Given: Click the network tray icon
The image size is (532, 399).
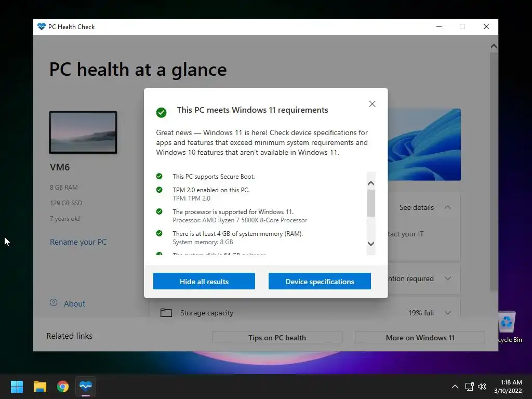Looking at the screenshot, I should tap(470, 387).
